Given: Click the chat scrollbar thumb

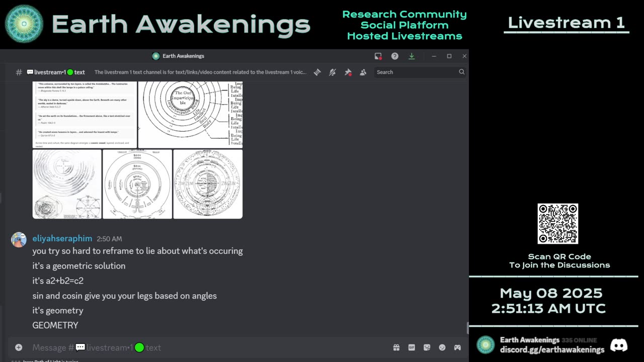Looking at the screenshot, I should [x=467, y=328].
